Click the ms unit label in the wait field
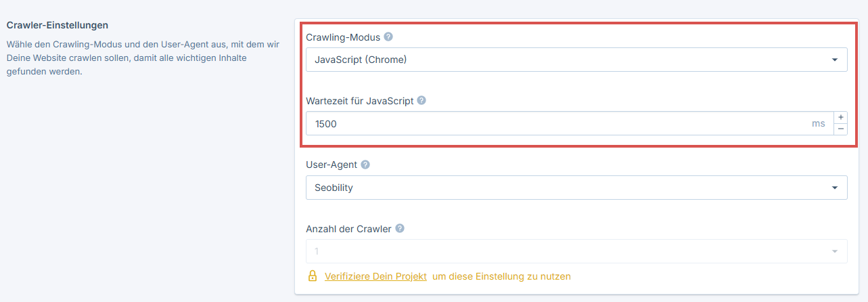868x302 pixels. (x=819, y=124)
